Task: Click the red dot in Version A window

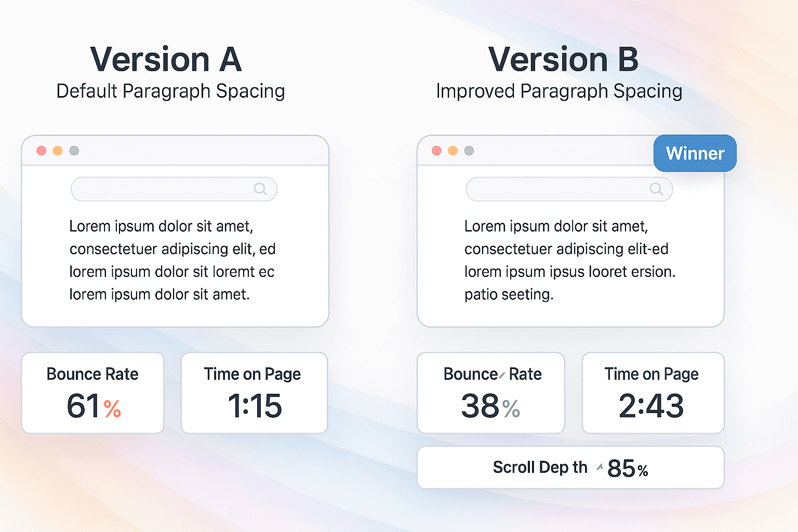Action: point(42,151)
